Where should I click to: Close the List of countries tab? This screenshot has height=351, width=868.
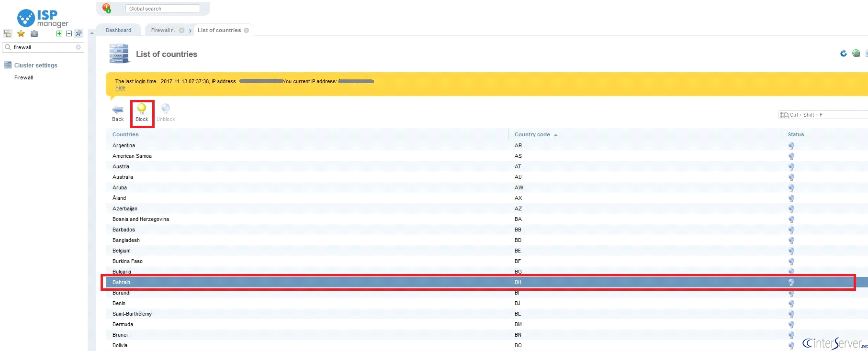coord(247,30)
